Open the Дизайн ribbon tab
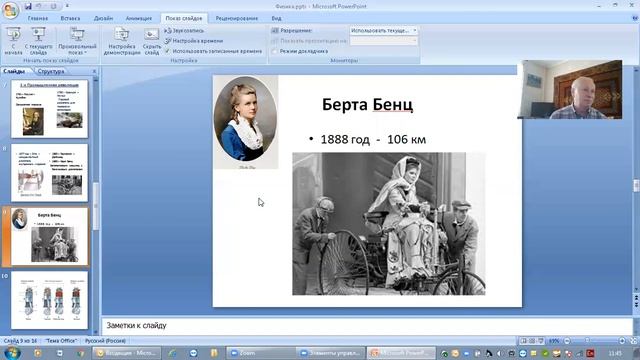The height and width of the screenshot is (360, 640). coord(103,18)
